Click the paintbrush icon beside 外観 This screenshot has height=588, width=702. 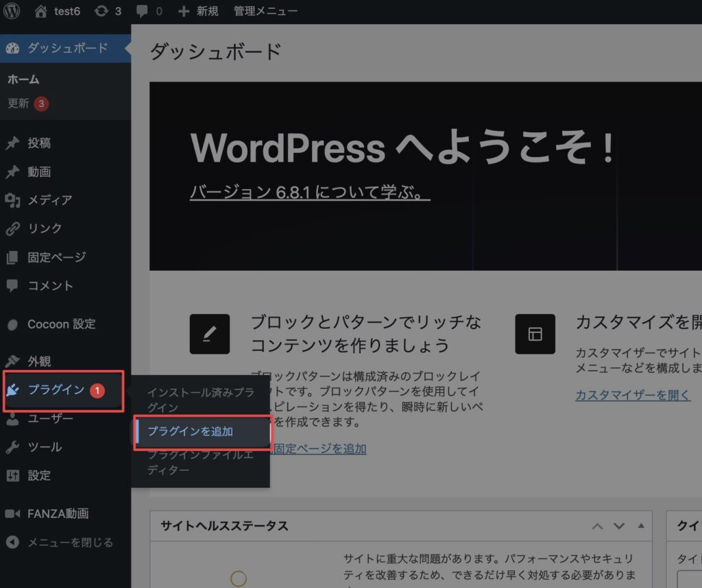tap(12, 361)
